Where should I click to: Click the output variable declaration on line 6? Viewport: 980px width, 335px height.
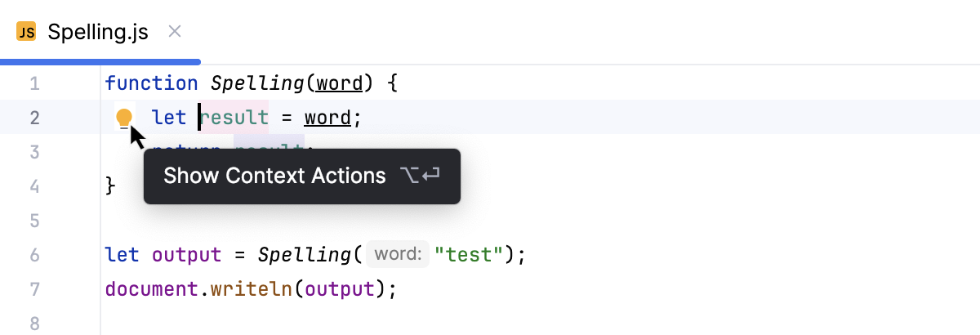pyautogui.click(x=186, y=255)
